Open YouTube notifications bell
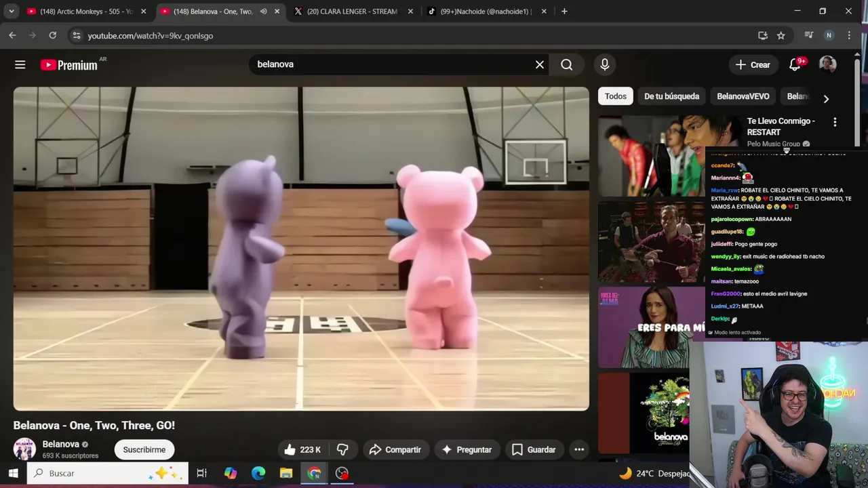Screen dimensions: 868x488 tap(795, 64)
